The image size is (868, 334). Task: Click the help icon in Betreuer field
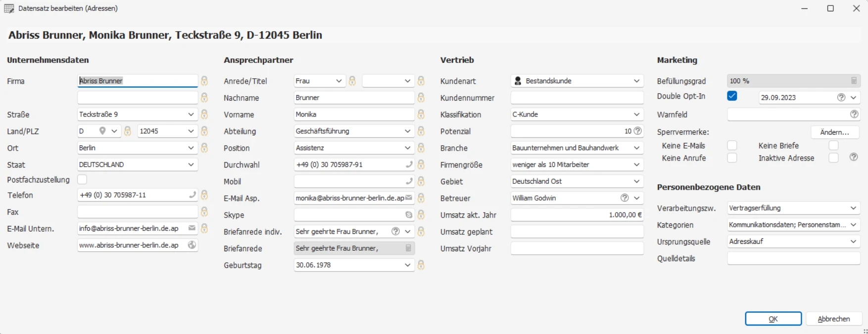[625, 198]
